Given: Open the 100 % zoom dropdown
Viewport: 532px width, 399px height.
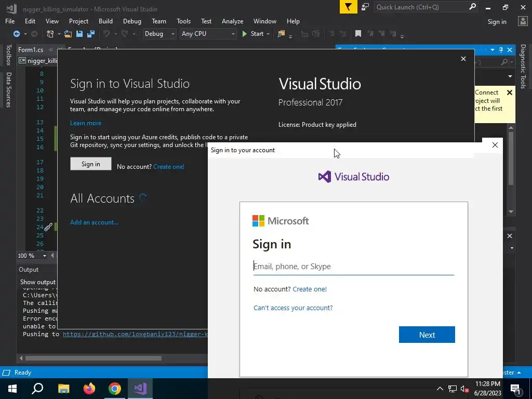Looking at the screenshot, I should [45, 256].
